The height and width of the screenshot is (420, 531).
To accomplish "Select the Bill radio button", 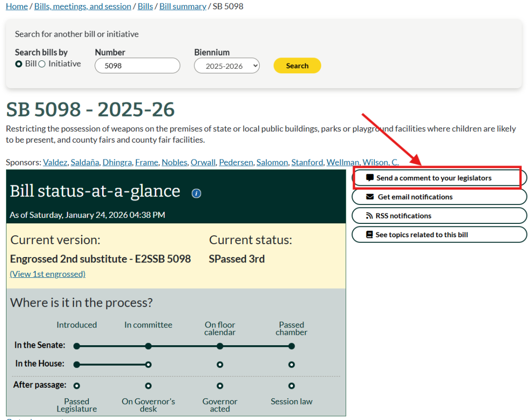I will coord(19,64).
